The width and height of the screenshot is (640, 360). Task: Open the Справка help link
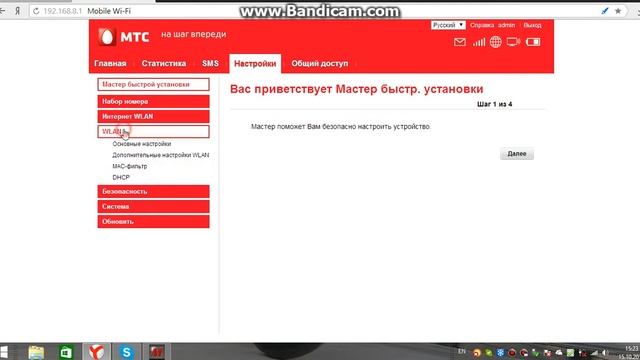click(x=482, y=25)
